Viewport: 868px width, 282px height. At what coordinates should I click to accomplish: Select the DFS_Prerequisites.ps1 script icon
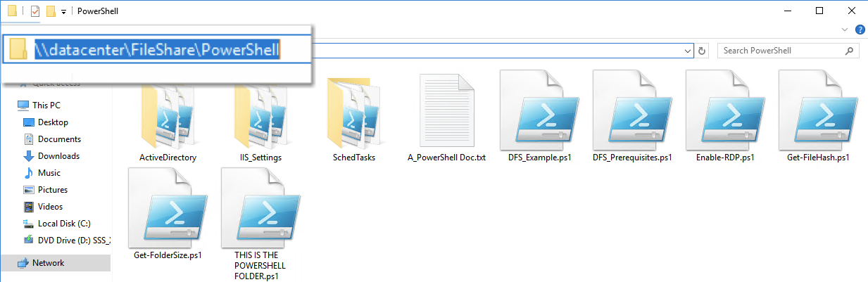coord(632,109)
